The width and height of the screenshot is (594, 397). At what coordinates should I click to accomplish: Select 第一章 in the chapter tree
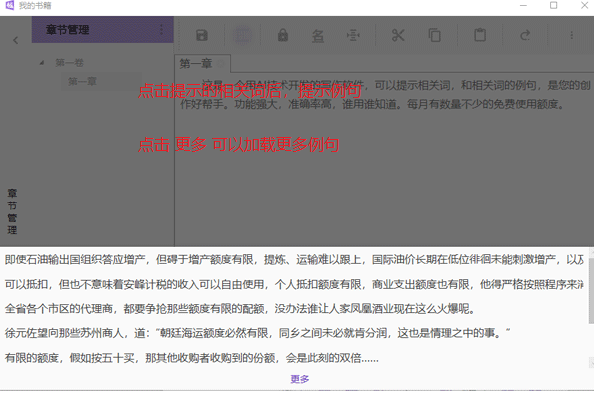pyautogui.click(x=82, y=81)
